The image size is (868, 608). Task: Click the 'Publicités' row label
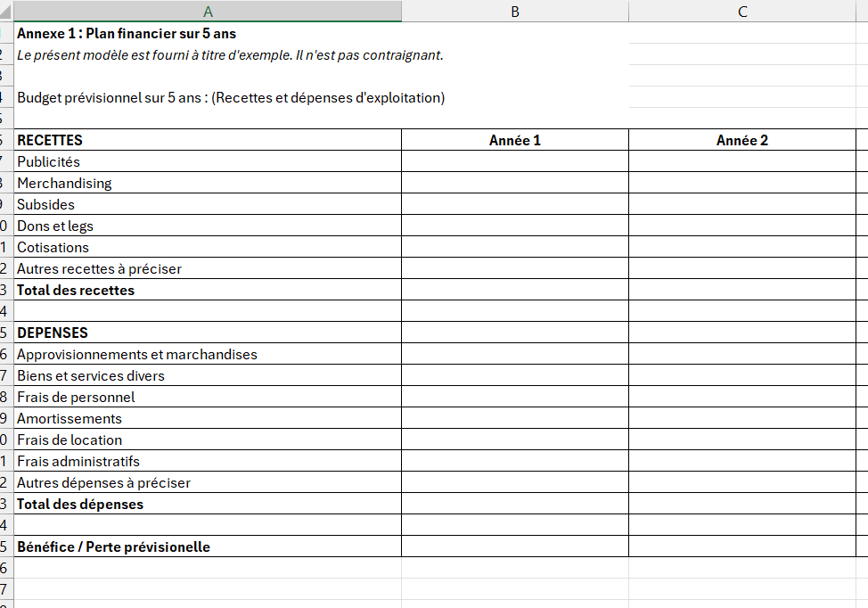click(x=208, y=161)
